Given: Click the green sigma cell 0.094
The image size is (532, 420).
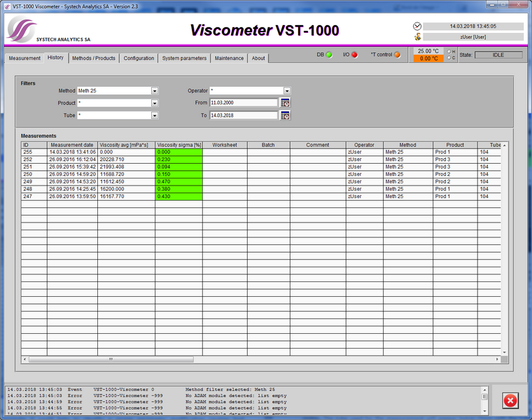Looking at the screenshot, I should (178, 167).
